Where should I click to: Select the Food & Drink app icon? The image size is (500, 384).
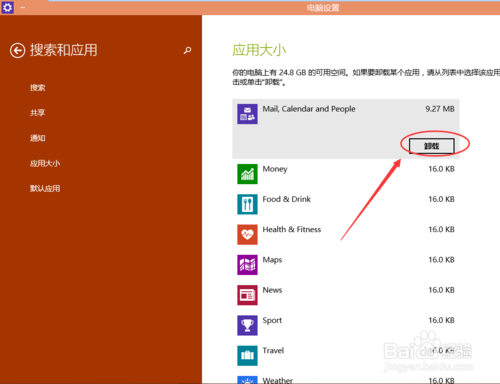[x=247, y=204]
